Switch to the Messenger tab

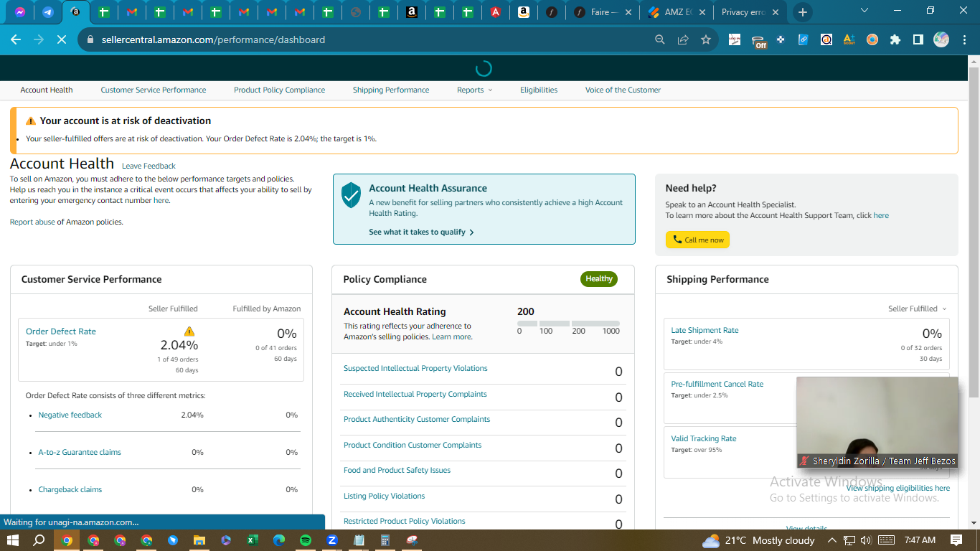(x=20, y=12)
